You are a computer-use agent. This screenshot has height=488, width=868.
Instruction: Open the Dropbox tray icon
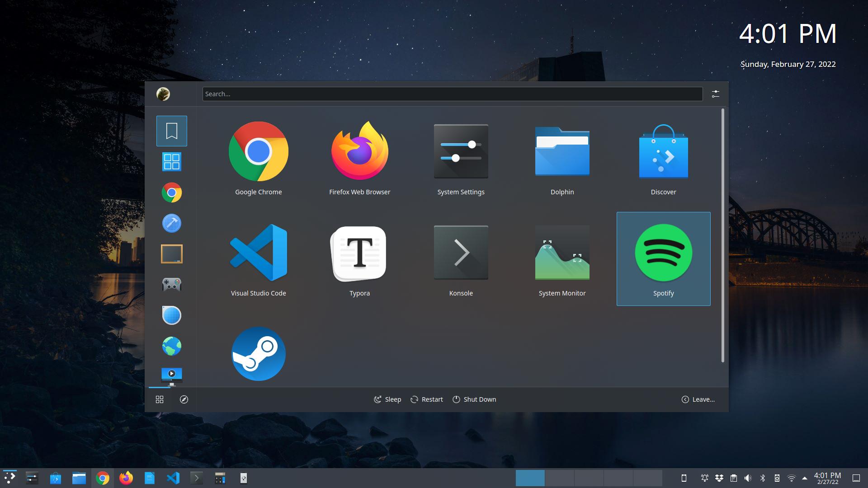coord(719,478)
